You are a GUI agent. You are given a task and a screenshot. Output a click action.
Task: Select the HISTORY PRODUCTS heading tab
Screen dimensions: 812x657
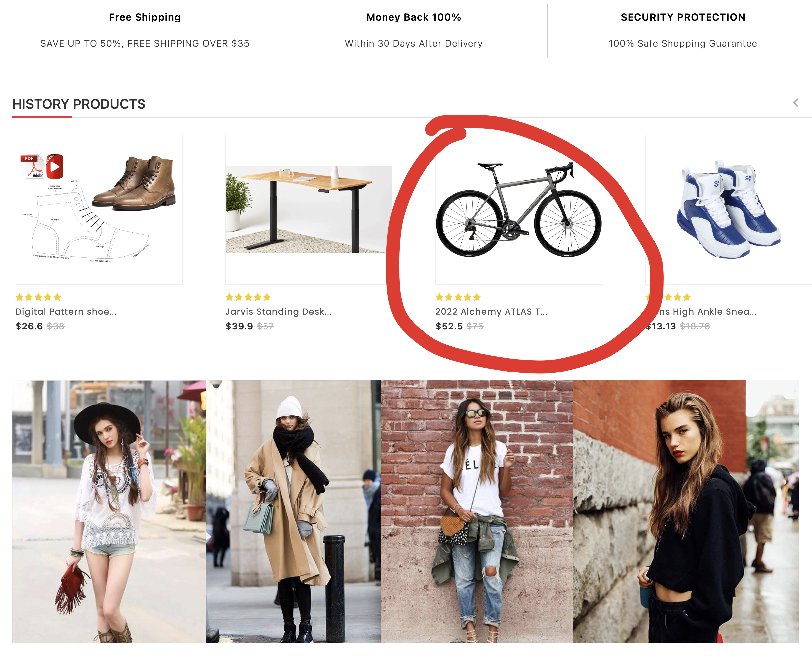(79, 104)
